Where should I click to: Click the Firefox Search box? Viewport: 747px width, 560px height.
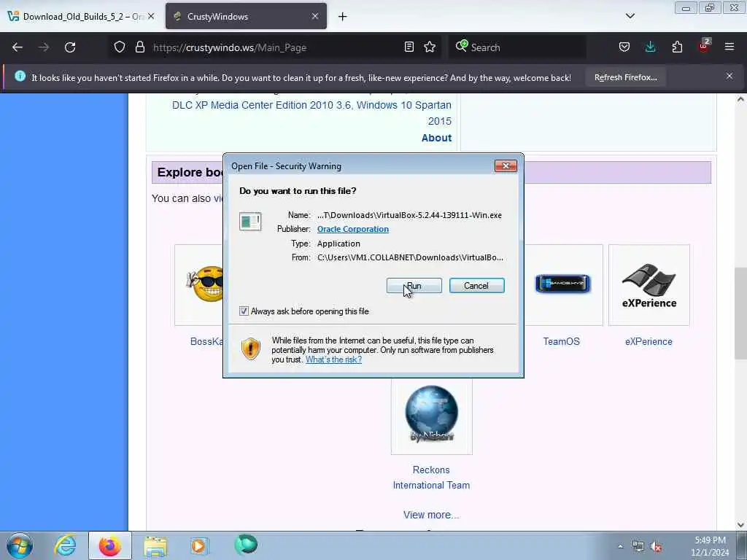pos(518,47)
